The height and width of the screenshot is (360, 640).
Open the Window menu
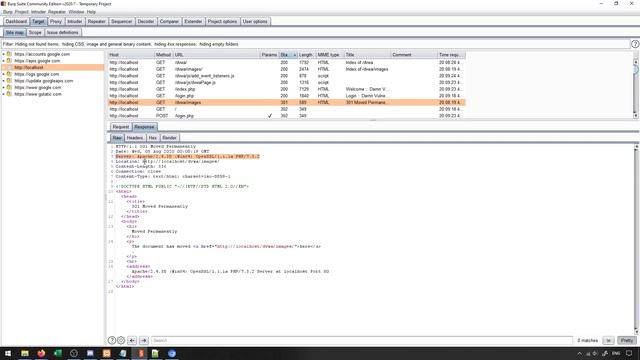pyautogui.click(x=76, y=12)
